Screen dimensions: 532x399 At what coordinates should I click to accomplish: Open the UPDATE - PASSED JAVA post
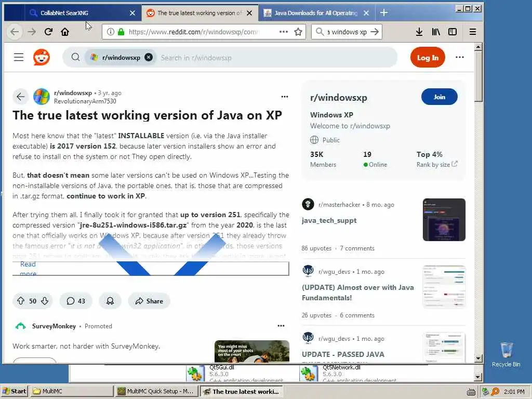click(343, 354)
